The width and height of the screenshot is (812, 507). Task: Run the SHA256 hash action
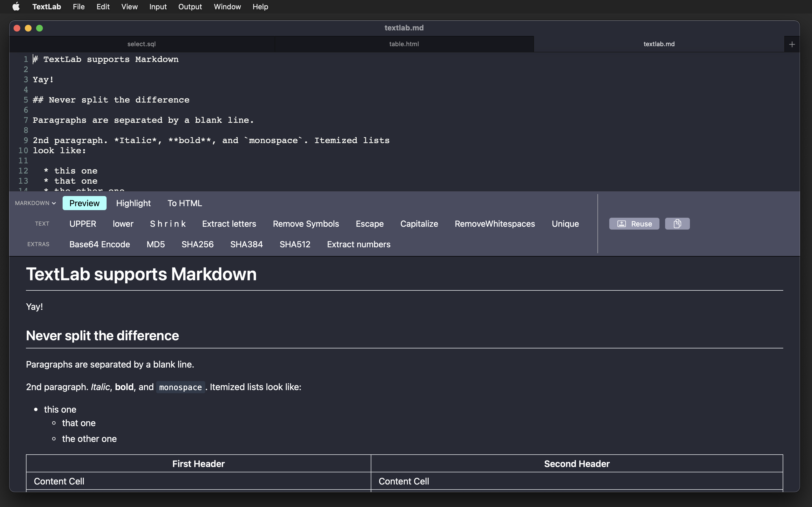pos(197,244)
